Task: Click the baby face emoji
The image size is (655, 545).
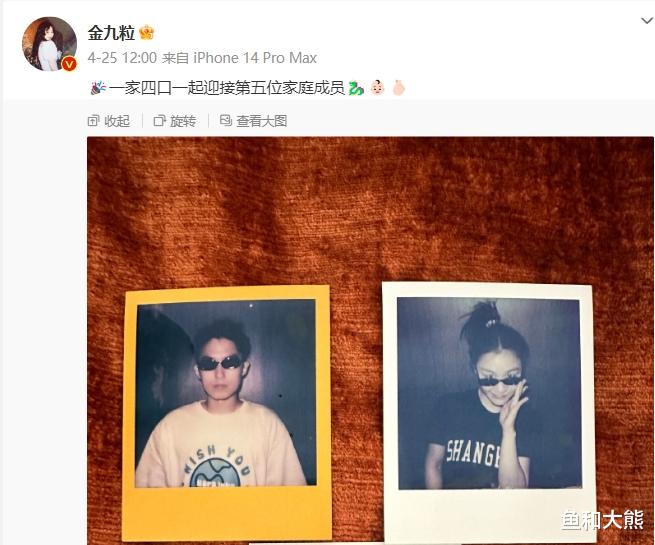Action: point(377,88)
